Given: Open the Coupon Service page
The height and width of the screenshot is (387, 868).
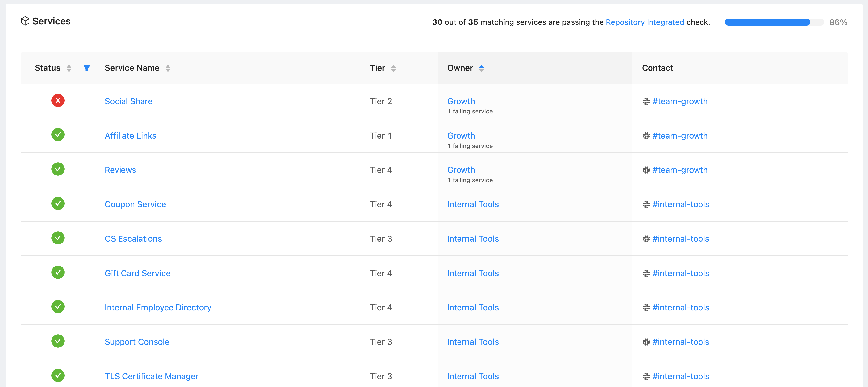Looking at the screenshot, I should 135,204.
